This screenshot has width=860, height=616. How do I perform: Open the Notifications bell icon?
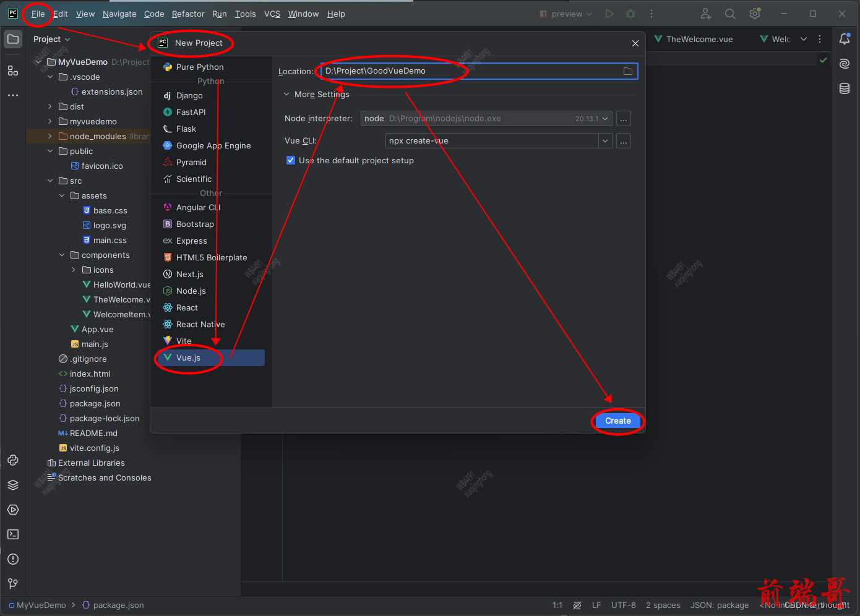[x=845, y=39]
